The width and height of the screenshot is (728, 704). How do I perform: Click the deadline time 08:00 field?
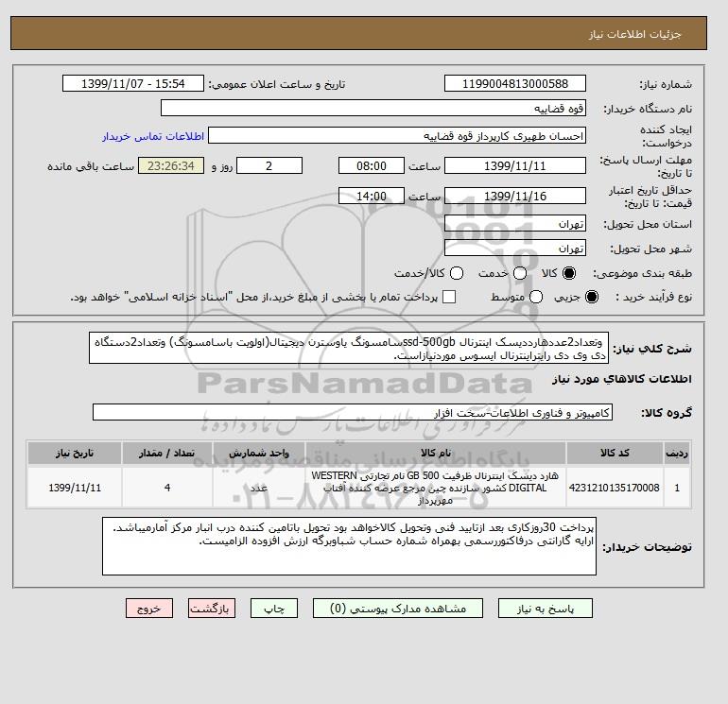(x=372, y=165)
